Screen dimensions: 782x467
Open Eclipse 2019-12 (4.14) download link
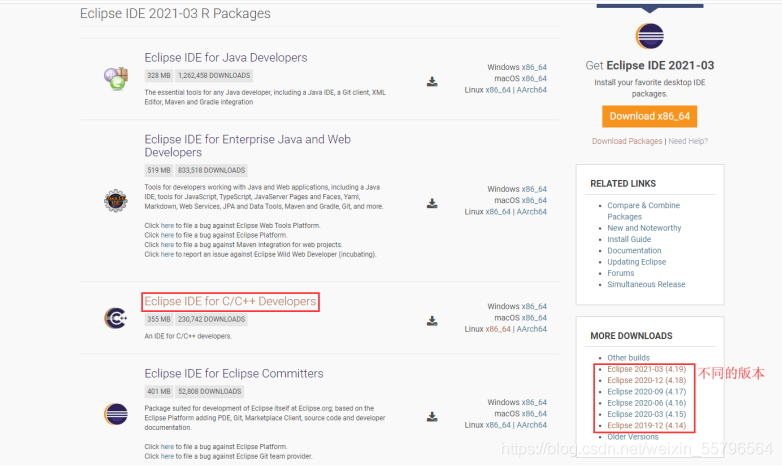(x=646, y=426)
